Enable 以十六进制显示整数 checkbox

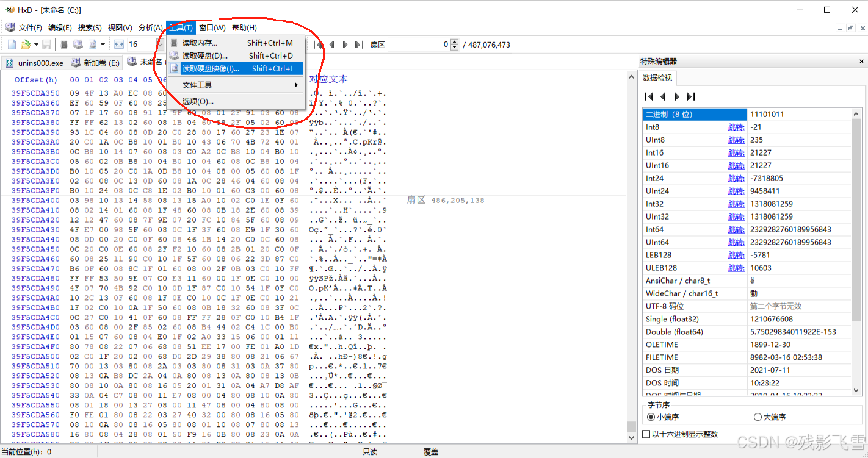[681, 434]
